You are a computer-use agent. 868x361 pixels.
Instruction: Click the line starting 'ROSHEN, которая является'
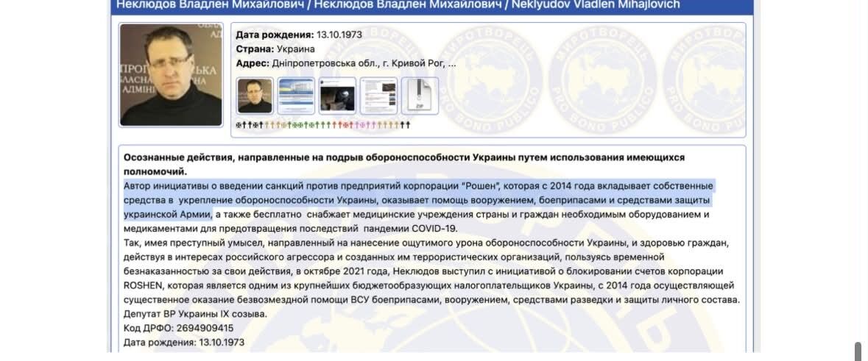429,286
